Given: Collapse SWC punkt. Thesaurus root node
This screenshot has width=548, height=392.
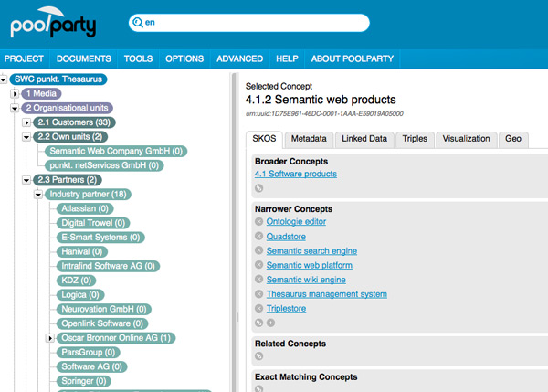Looking at the screenshot, I should (4, 79).
